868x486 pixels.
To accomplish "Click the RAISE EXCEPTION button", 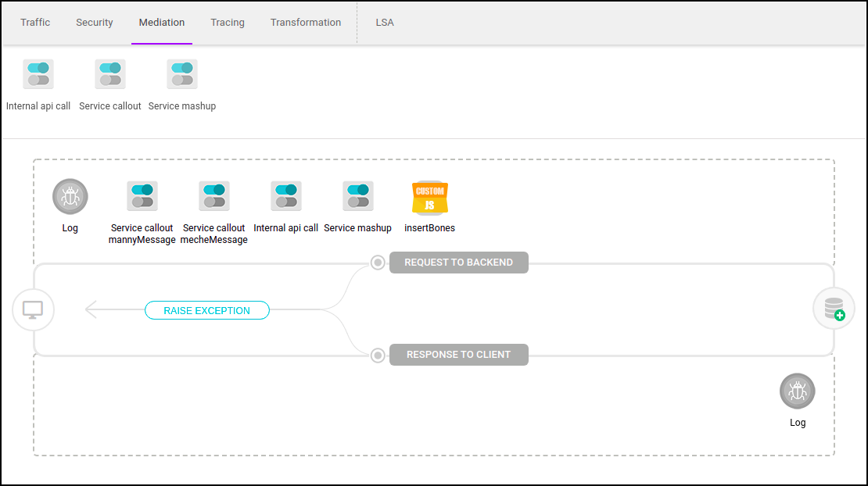I will click(x=206, y=310).
